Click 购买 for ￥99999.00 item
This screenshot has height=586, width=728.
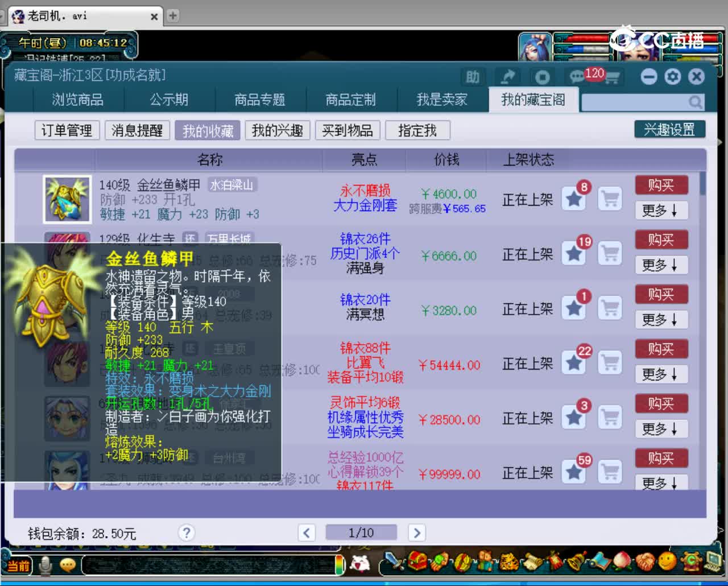tap(661, 458)
